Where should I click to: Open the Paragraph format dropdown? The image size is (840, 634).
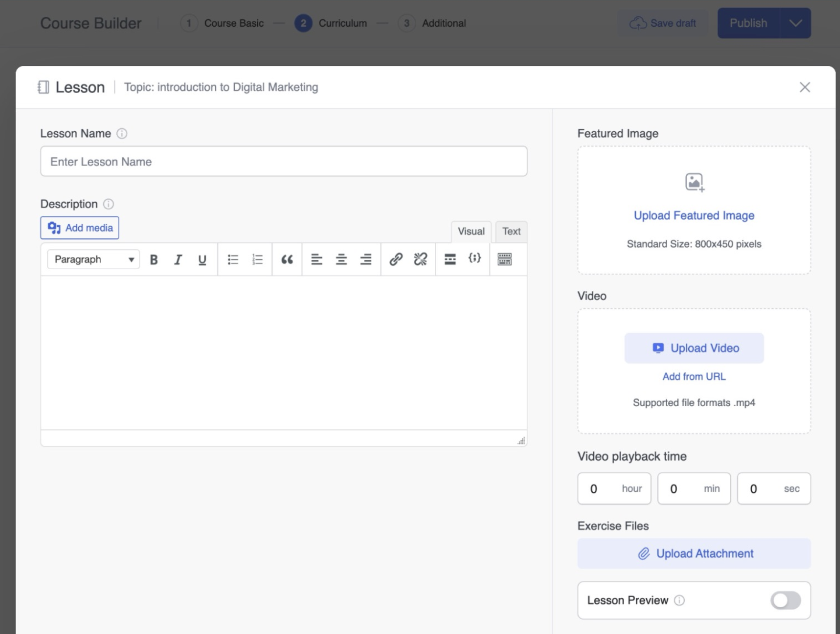[x=93, y=259]
